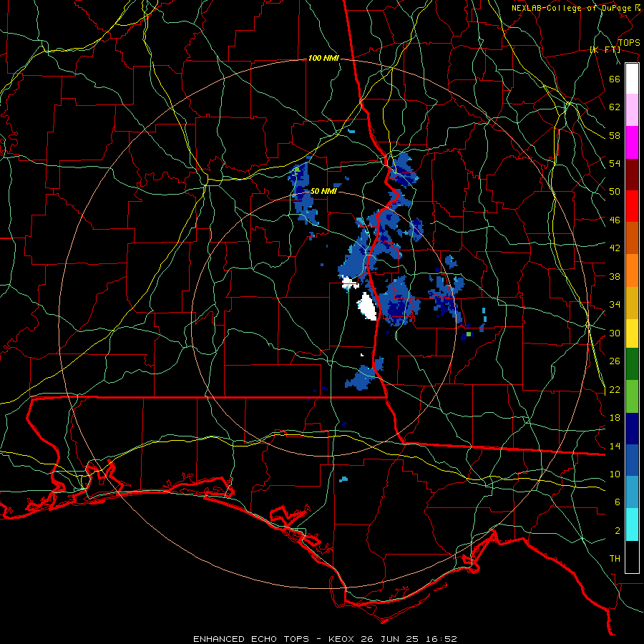
Task: Click the "18" legend value
Action: pyautogui.click(x=615, y=418)
